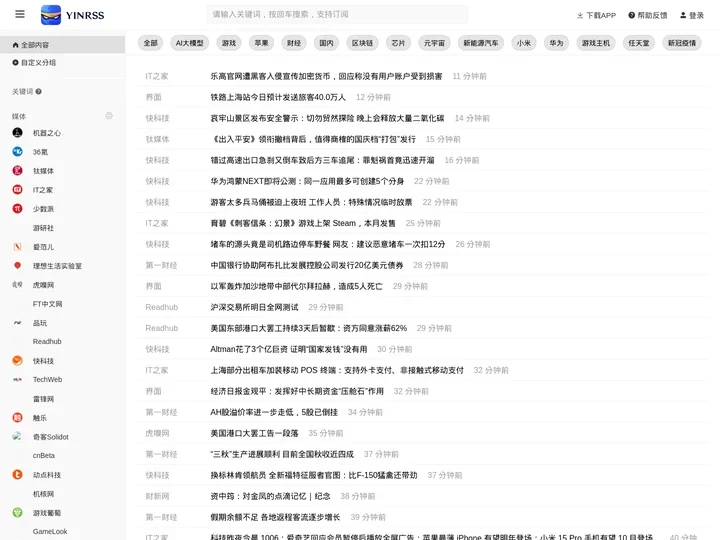Screen dimensions: 720x540
Task: Click the download APP icon
Action: [580, 15]
